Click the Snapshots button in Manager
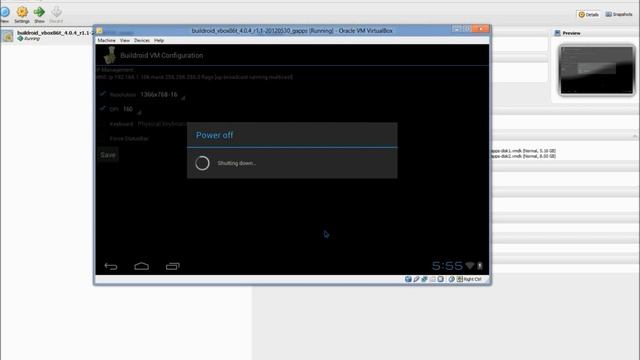Screen dimensions: 640x360 (619, 14)
